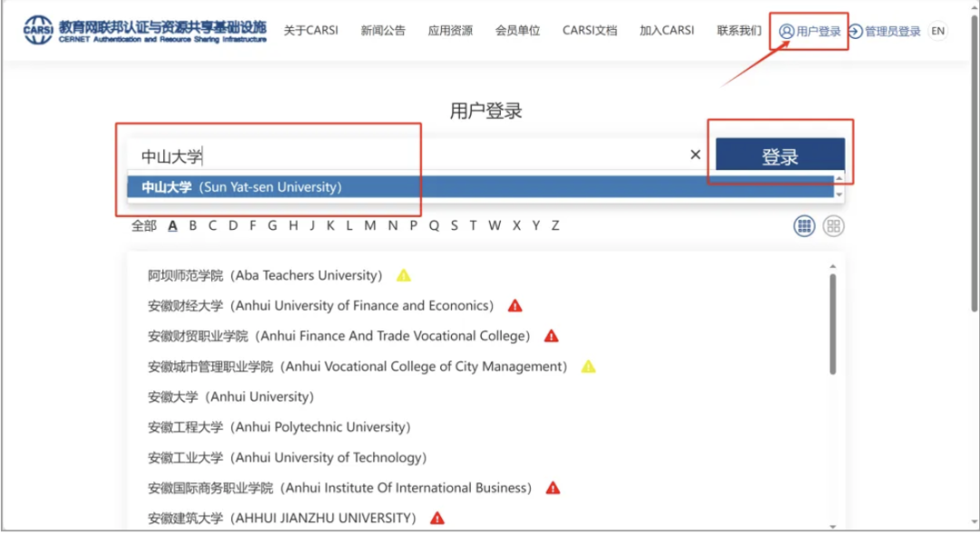Select 阿坝师范学院 (Aba Teachers University)
The width and height of the screenshot is (980, 534).
point(265,275)
